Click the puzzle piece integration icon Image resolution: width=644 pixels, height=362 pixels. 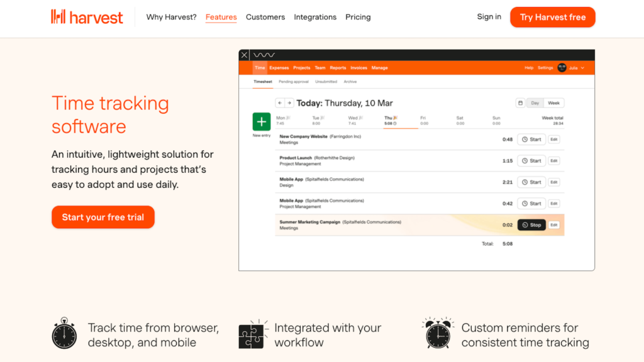[x=251, y=335]
